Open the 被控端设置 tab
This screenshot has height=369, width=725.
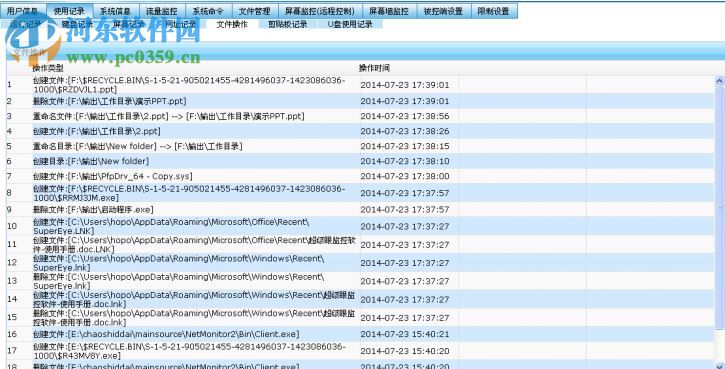coord(443,11)
